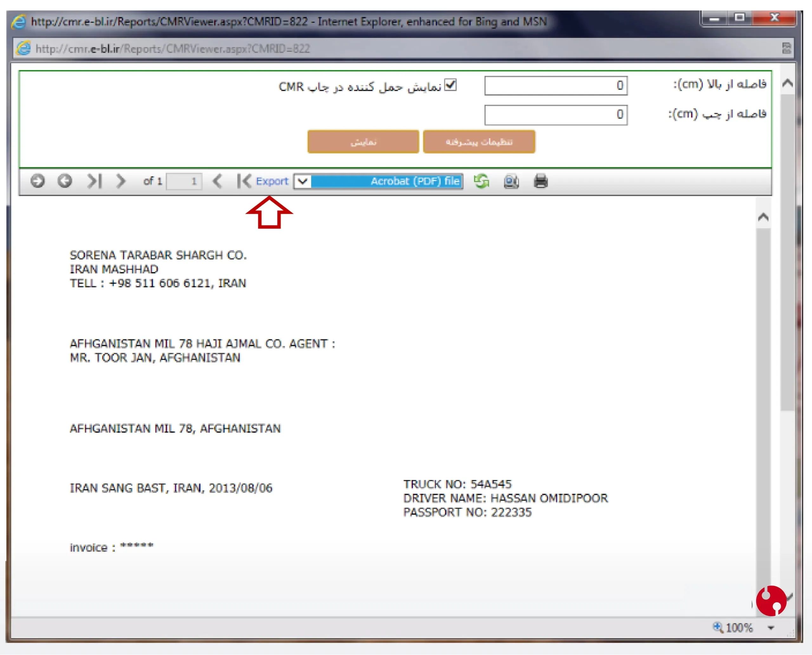812x655 pixels.
Task: Click text SORENA TARABAR SHARGH CO.
Action: [x=158, y=255]
